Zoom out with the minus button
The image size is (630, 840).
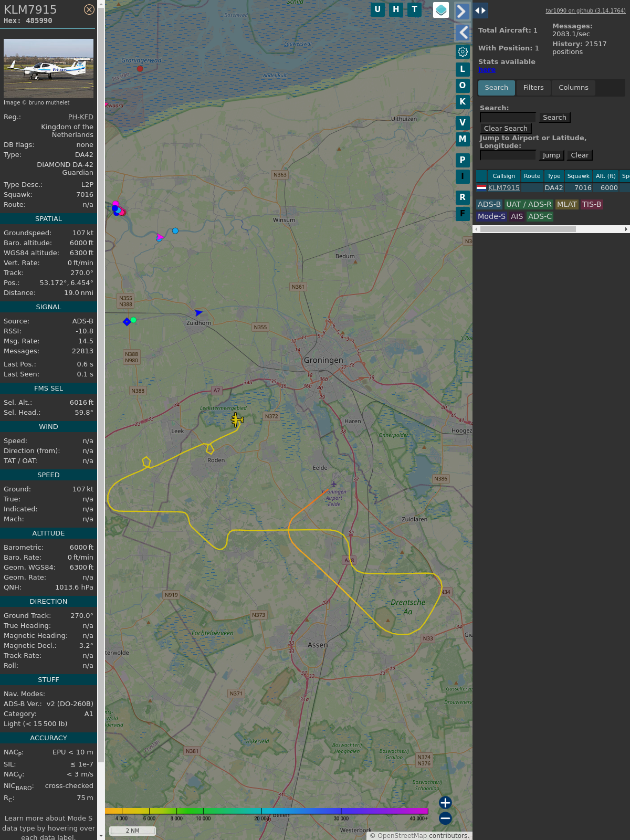click(x=445, y=818)
